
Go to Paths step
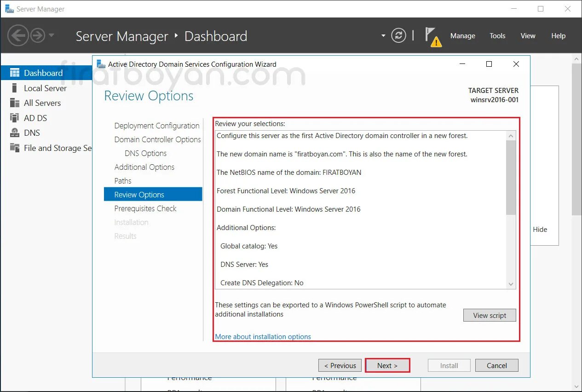pos(123,181)
